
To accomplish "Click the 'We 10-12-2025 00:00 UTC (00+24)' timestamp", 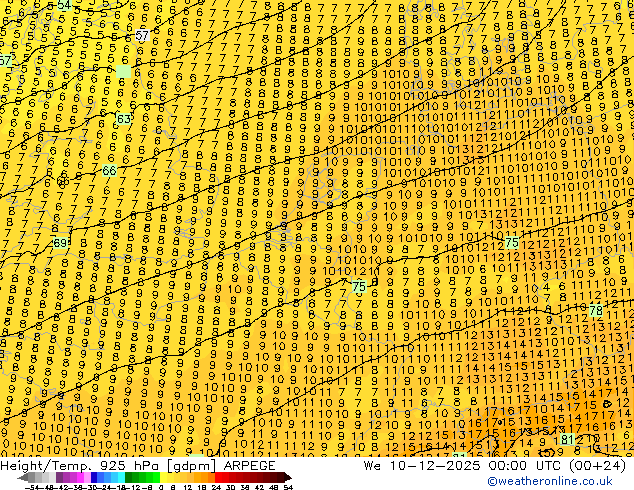I will (495, 465).
